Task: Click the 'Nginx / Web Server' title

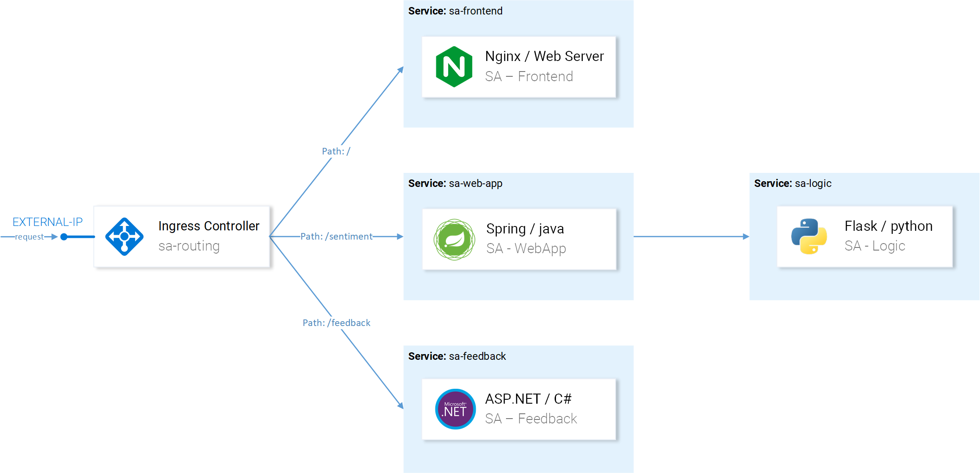Action: [x=545, y=56]
